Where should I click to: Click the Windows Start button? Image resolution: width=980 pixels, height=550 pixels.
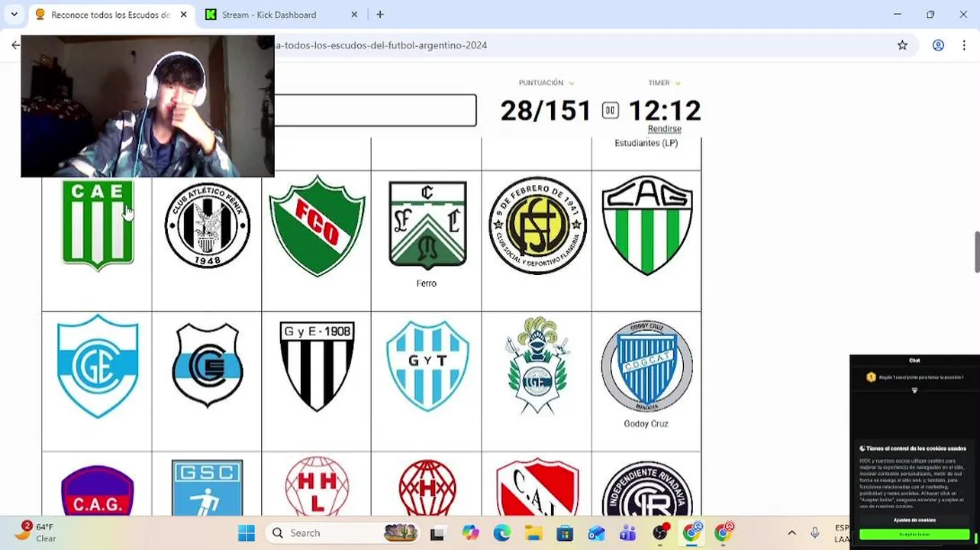pyautogui.click(x=247, y=533)
